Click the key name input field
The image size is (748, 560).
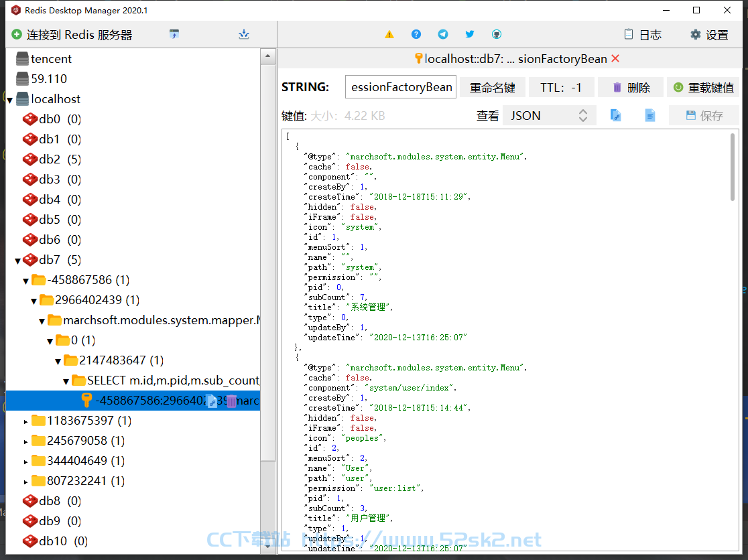click(401, 86)
